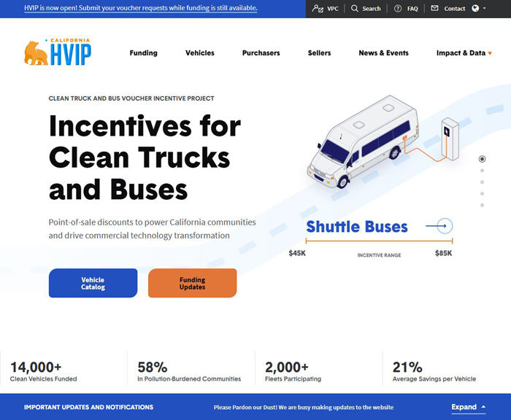Viewport: 511px width, 420px height.
Task: Click the 21% Average Savings per Vehicle stat
Action: pyautogui.click(x=434, y=371)
